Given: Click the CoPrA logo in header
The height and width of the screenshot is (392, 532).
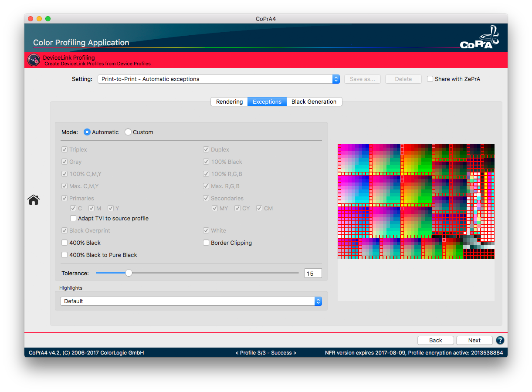Looking at the screenshot, I should (480, 38).
